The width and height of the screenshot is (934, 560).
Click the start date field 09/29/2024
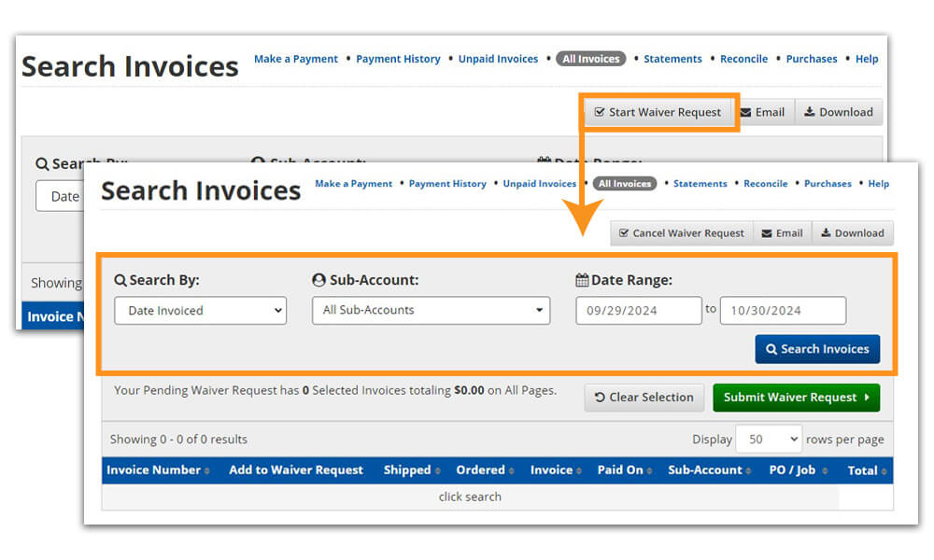pos(638,311)
